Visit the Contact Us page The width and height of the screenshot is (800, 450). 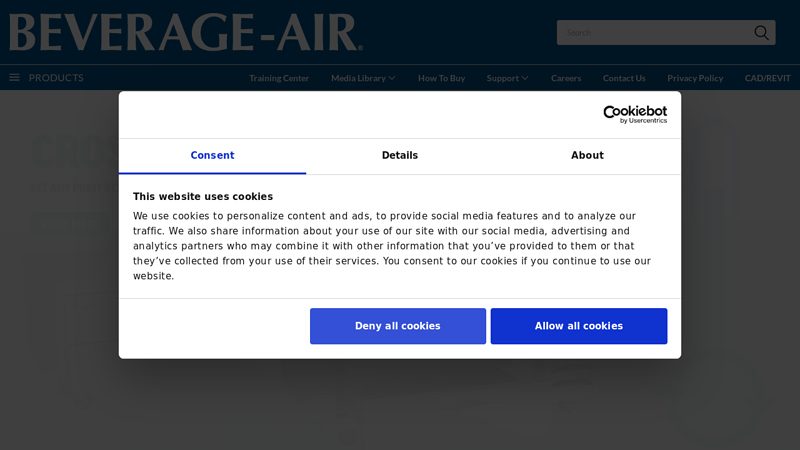624,78
